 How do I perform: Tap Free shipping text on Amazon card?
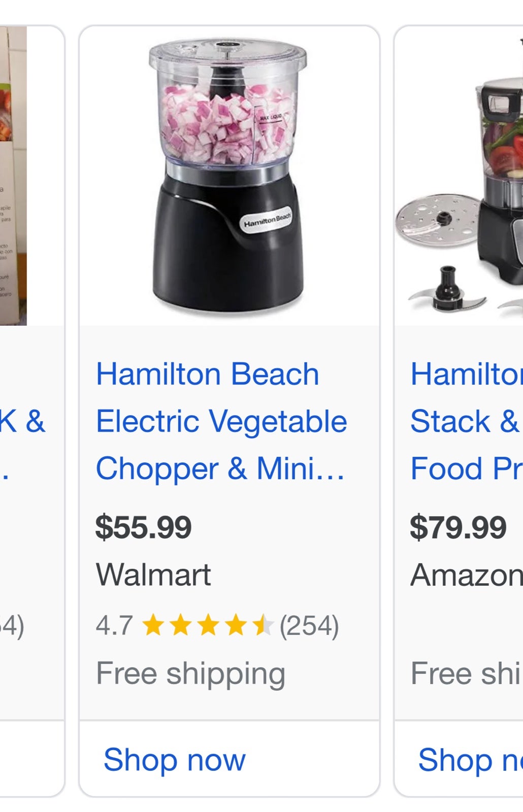466,673
